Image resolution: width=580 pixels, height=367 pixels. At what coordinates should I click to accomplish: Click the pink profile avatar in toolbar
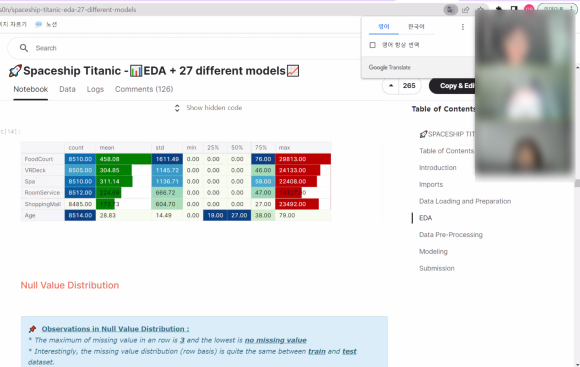click(529, 8)
